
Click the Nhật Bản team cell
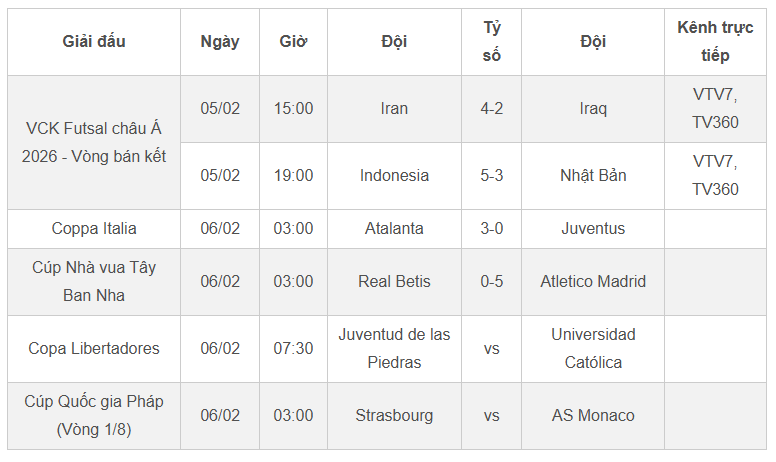click(x=593, y=175)
